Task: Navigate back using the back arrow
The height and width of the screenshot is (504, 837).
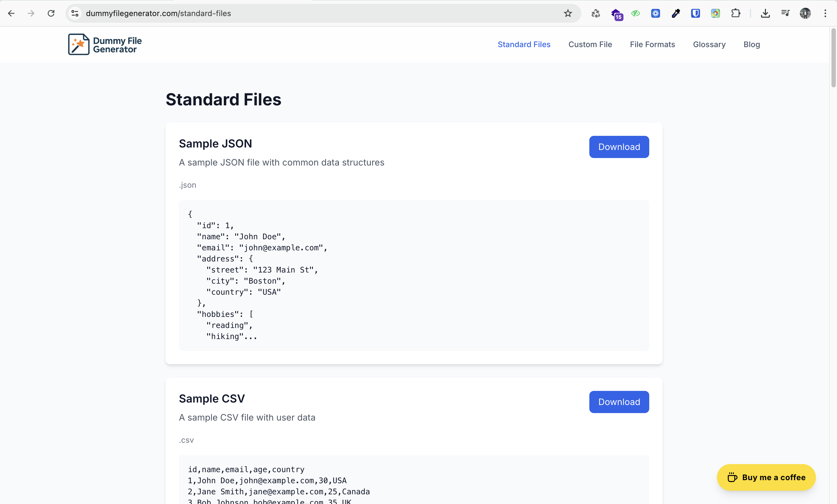Action: coord(11,13)
